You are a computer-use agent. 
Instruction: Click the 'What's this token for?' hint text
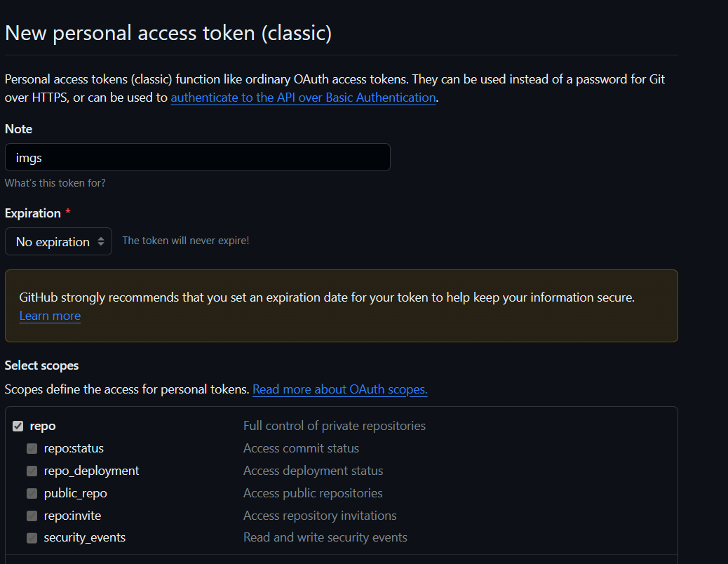click(x=55, y=183)
